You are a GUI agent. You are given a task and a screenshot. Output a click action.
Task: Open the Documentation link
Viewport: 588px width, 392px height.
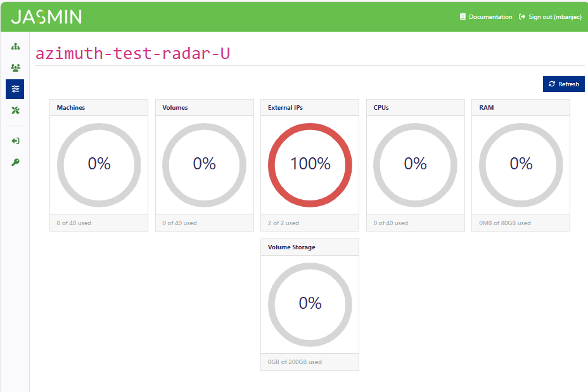click(x=490, y=17)
